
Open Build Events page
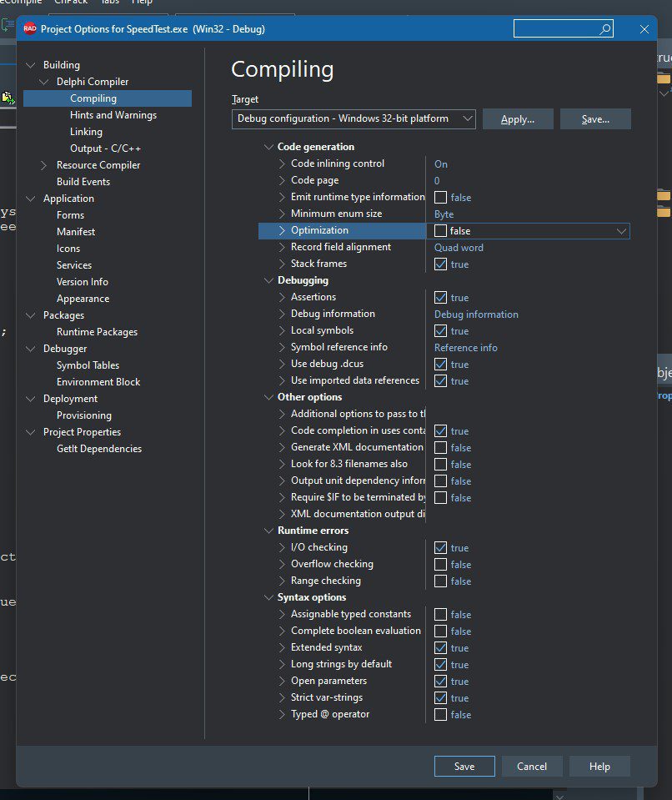pos(83,182)
